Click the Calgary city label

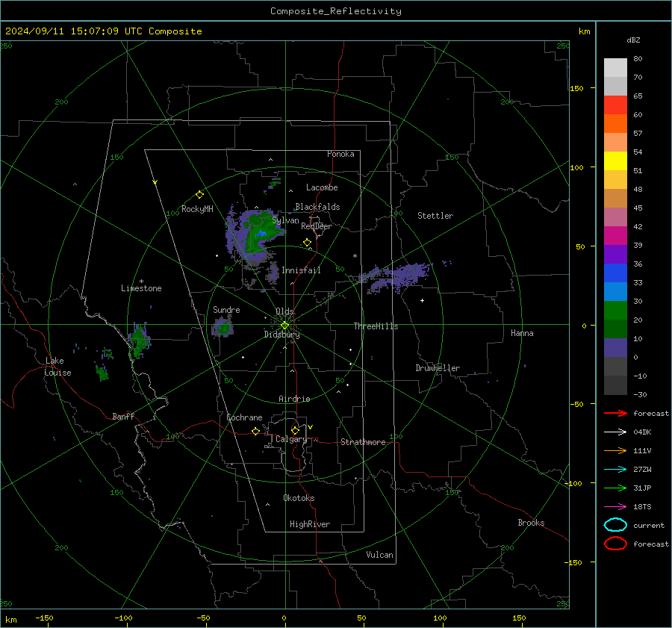[291, 439]
